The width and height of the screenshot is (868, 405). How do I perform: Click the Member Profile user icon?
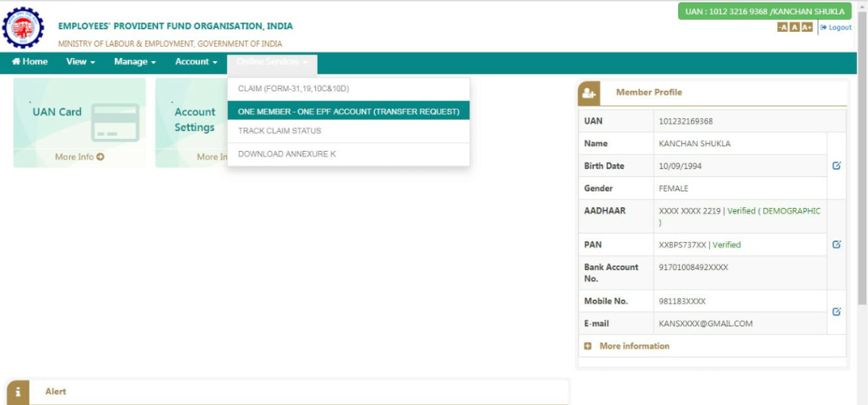coord(588,93)
